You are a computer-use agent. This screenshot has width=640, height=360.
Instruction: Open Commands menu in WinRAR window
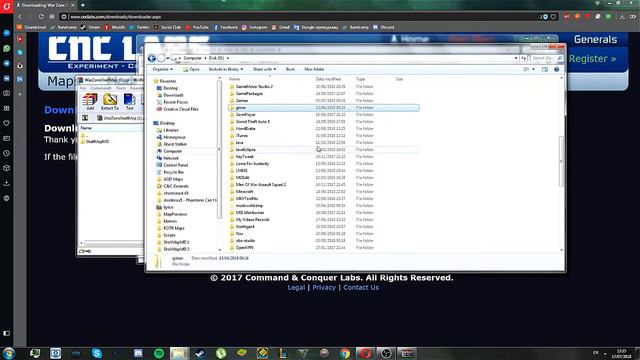(101, 88)
